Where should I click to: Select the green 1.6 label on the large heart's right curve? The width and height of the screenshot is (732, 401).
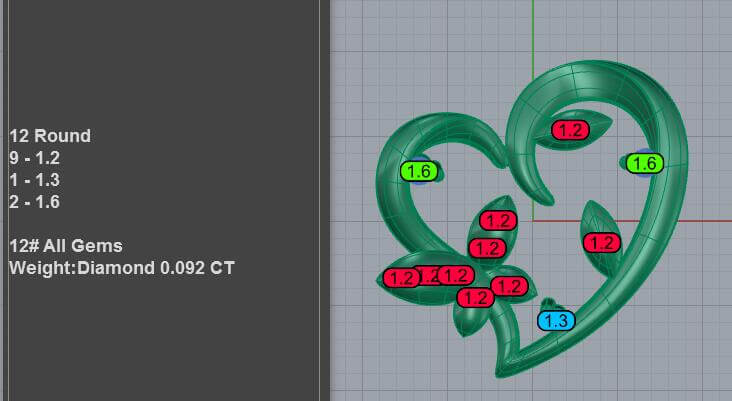[645, 163]
